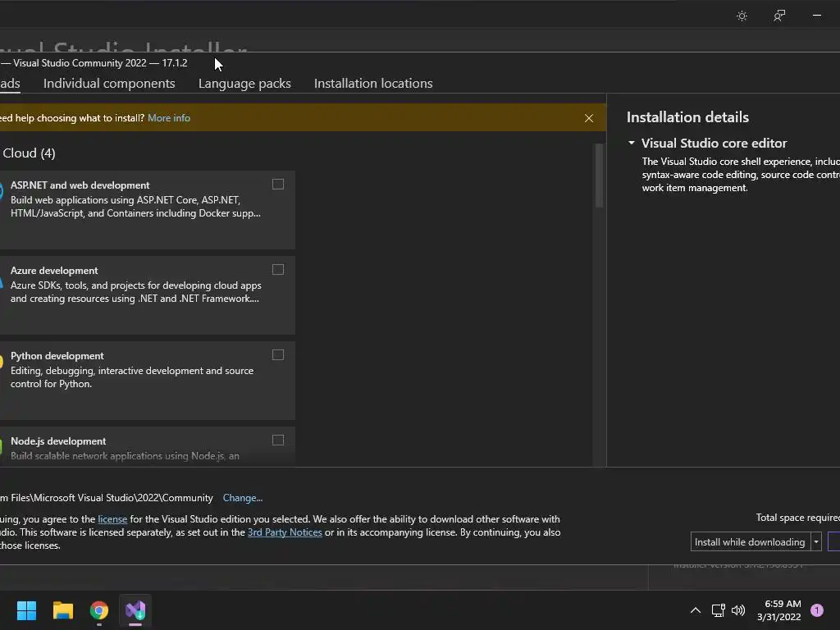Image resolution: width=840 pixels, height=630 pixels.
Task: Click Change... install location link
Action: tap(243, 498)
